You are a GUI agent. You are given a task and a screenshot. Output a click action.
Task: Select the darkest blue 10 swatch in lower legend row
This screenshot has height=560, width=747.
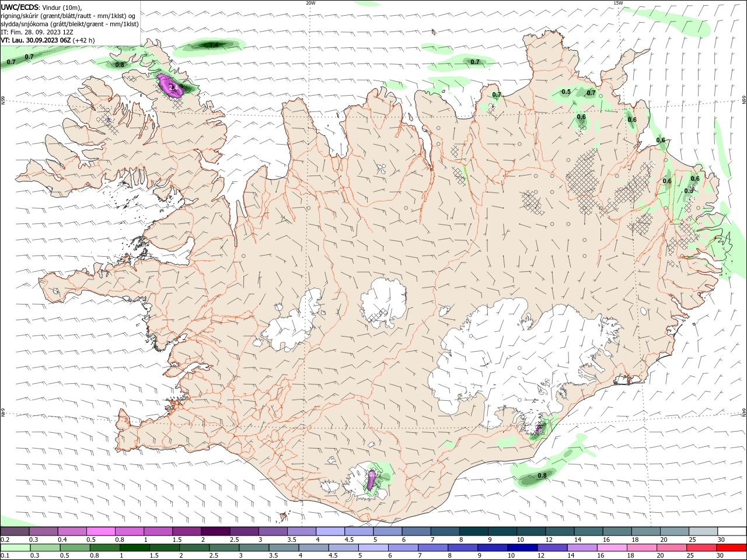coord(522,548)
